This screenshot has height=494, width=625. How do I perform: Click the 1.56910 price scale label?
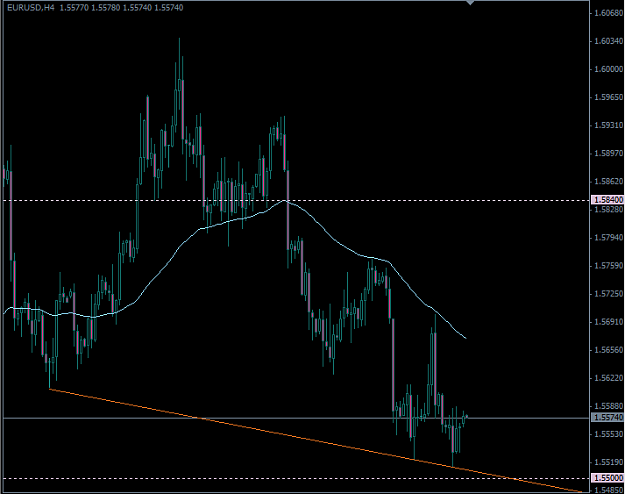(608, 322)
